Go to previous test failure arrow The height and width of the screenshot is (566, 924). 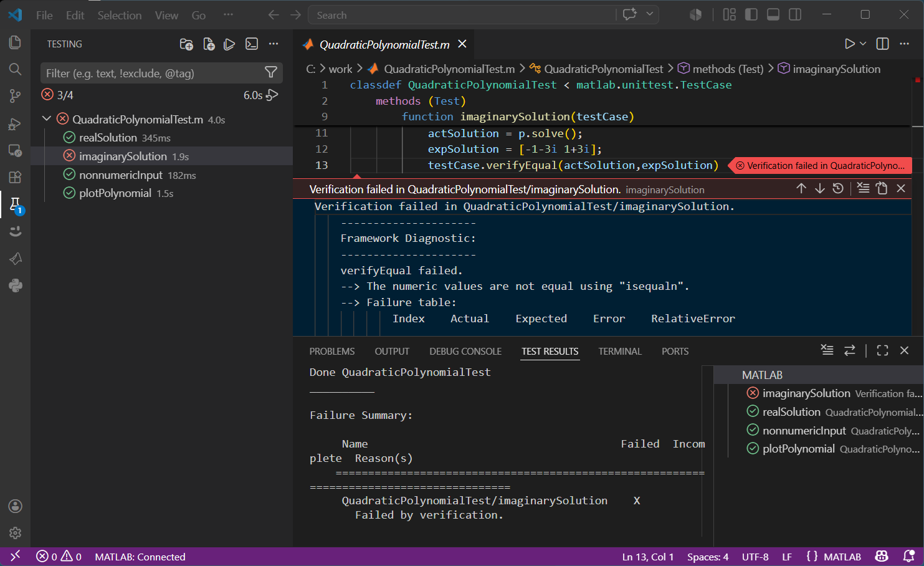point(801,188)
